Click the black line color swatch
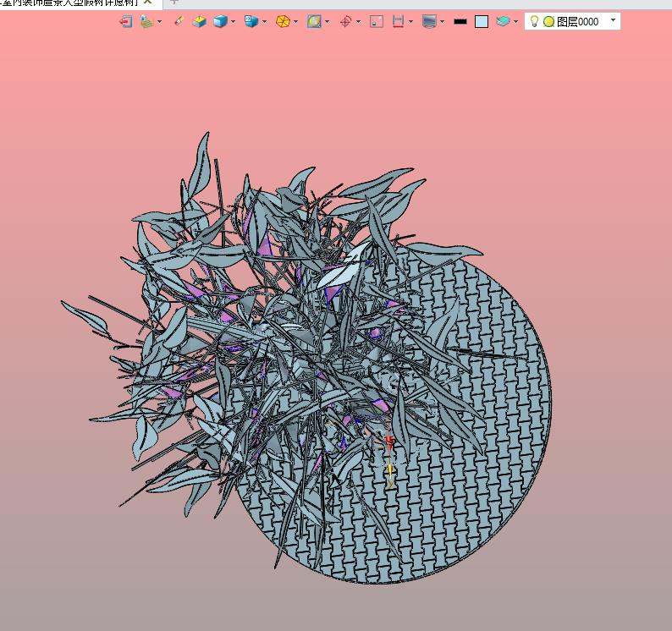Screen dimensions: 672x631 point(460,21)
